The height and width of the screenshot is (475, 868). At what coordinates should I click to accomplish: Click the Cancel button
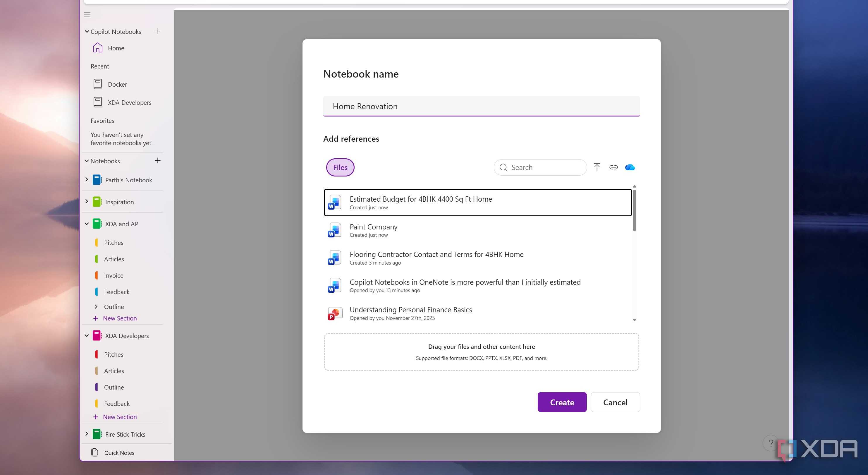615,402
